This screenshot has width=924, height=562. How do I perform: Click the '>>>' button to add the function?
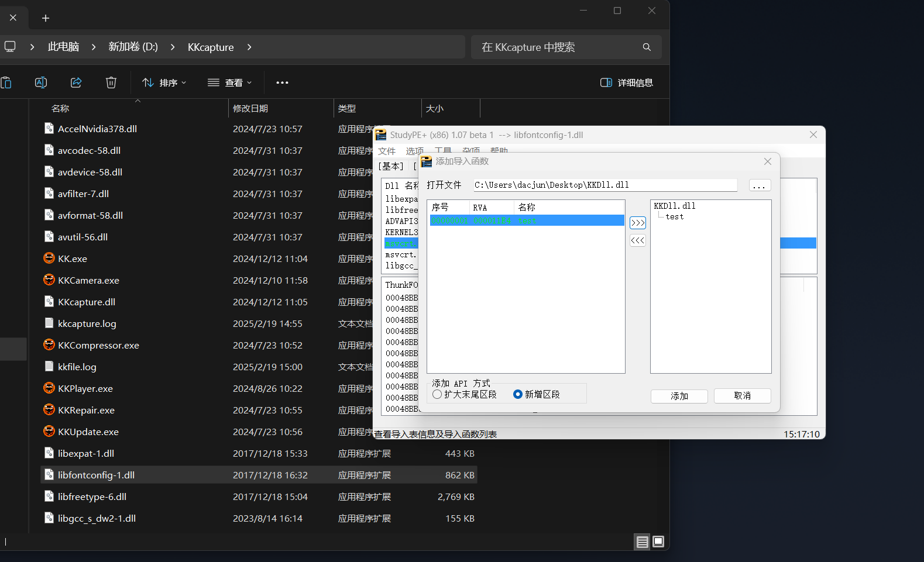pos(638,223)
